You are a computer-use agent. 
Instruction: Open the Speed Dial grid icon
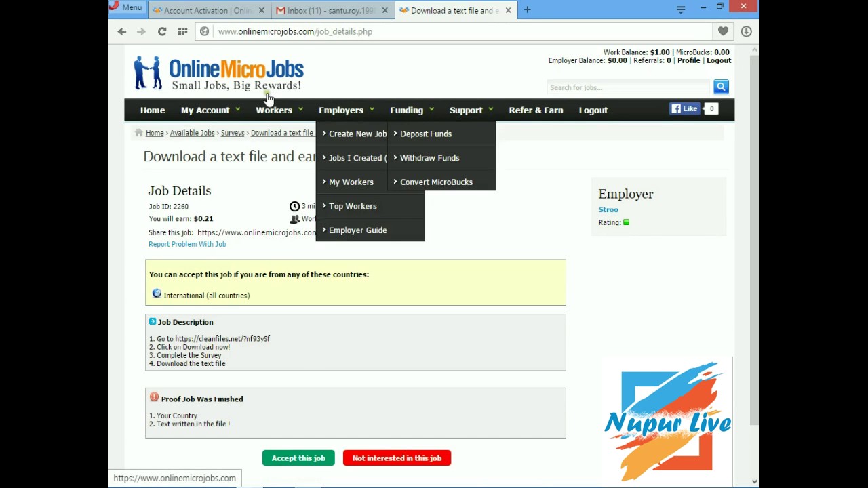point(182,31)
